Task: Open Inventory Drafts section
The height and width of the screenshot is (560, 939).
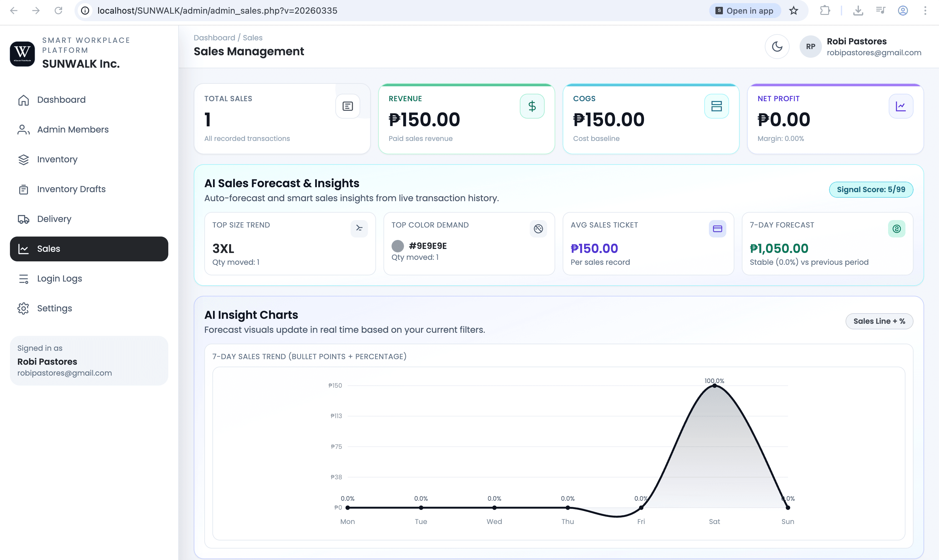Action: point(89,189)
